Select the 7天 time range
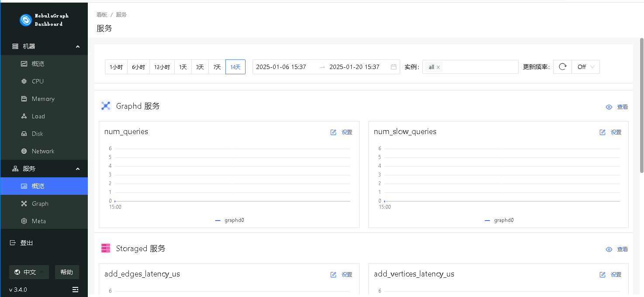Screen dimensions: 644x297 217,67
